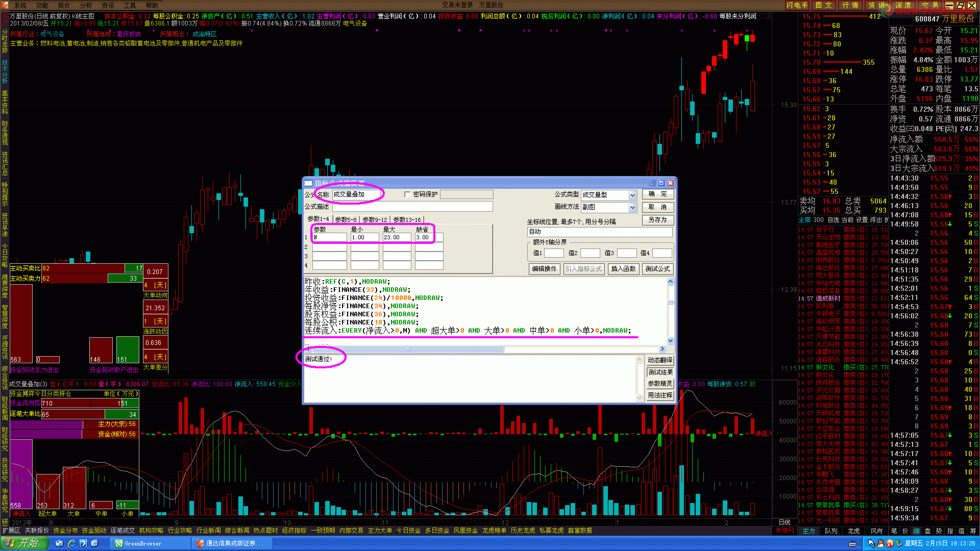Open the 动态翻译 panel button
Screen dimensions: 980x551
659,360
